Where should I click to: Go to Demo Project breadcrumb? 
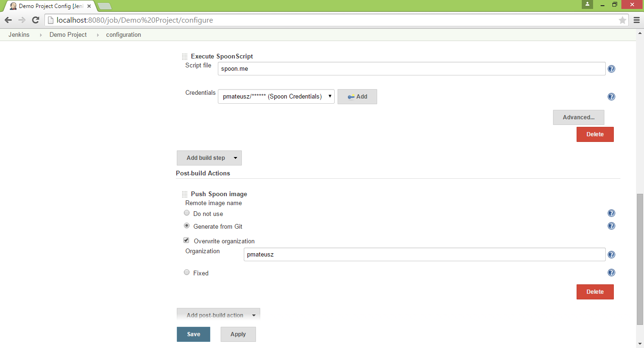[x=68, y=35]
